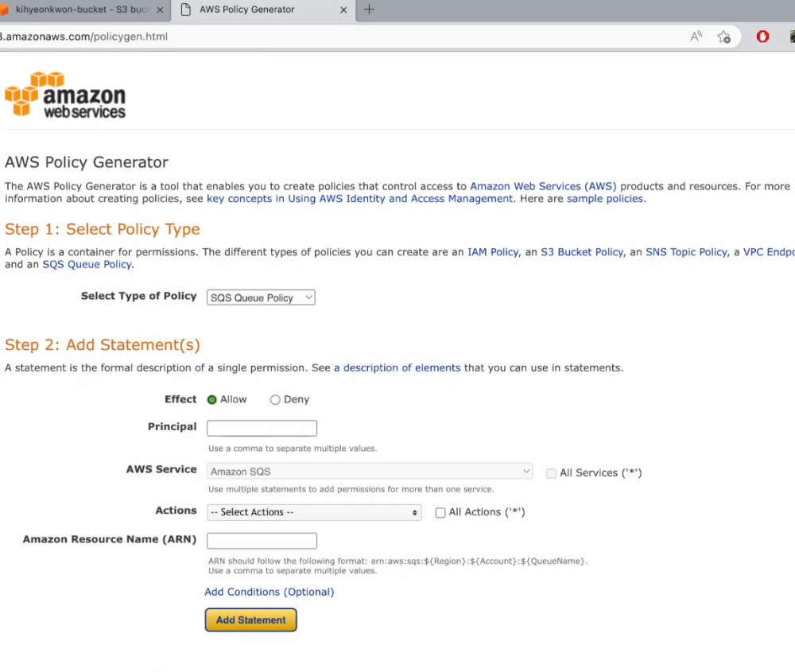Click the Amazon Web Services logo

[x=65, y=95]
